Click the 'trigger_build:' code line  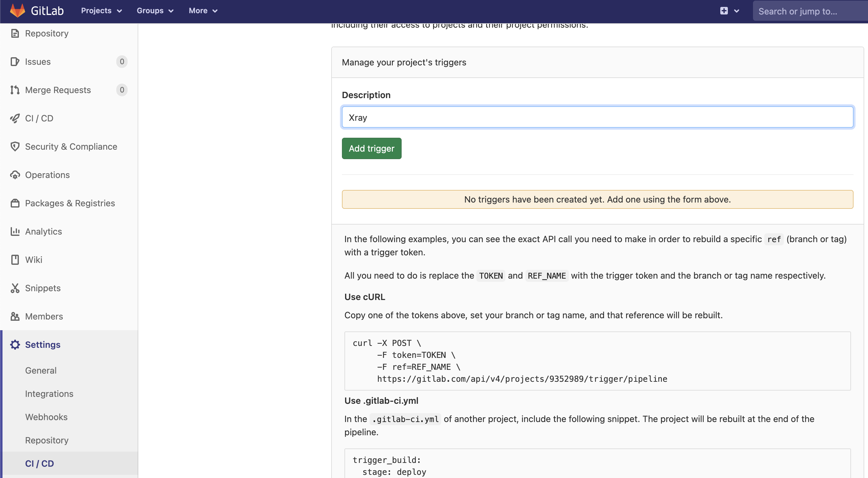387,460
